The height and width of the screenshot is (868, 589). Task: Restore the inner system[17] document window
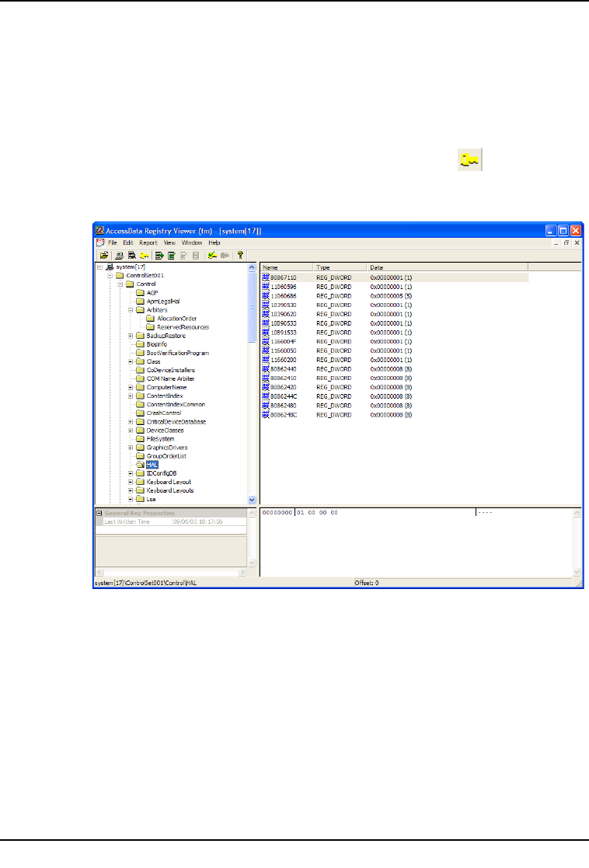coord(566,242)
